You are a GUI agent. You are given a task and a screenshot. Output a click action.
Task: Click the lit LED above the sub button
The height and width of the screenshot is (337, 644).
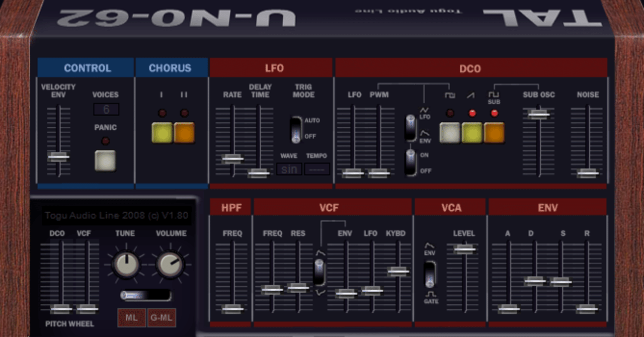(494, 113)
